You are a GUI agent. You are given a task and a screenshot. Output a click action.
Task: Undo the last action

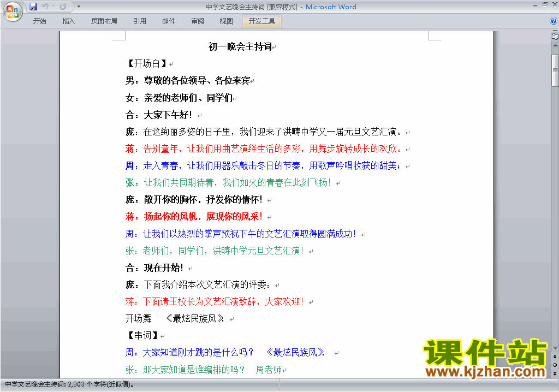45,7
